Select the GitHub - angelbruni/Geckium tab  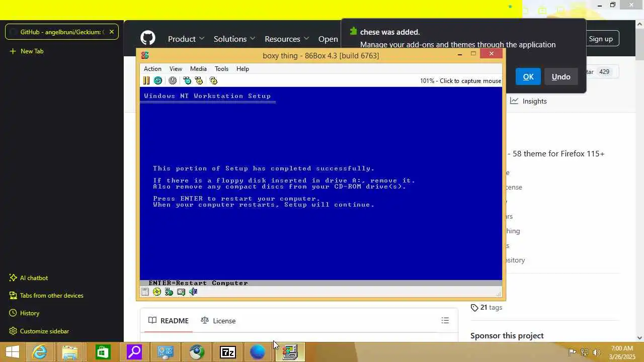click(x=62, y=32)
